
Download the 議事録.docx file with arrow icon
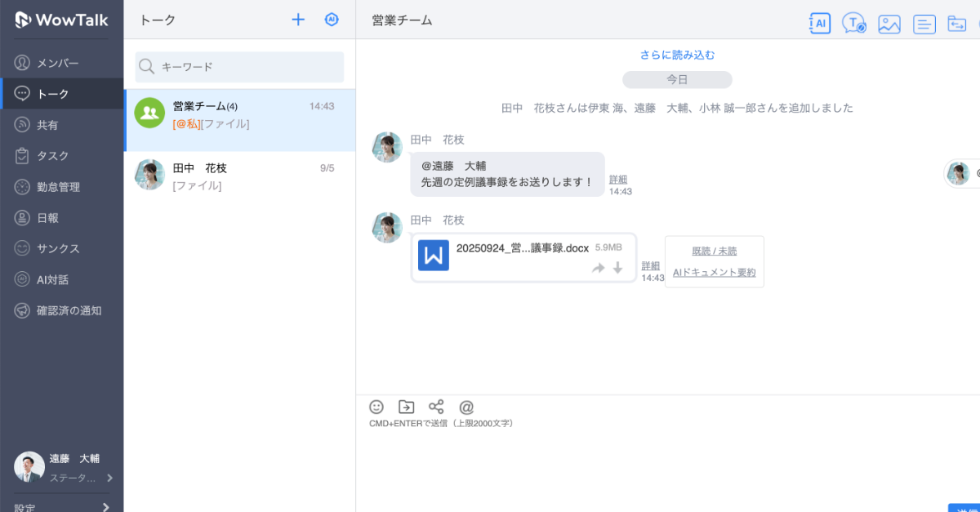[618, 268]
